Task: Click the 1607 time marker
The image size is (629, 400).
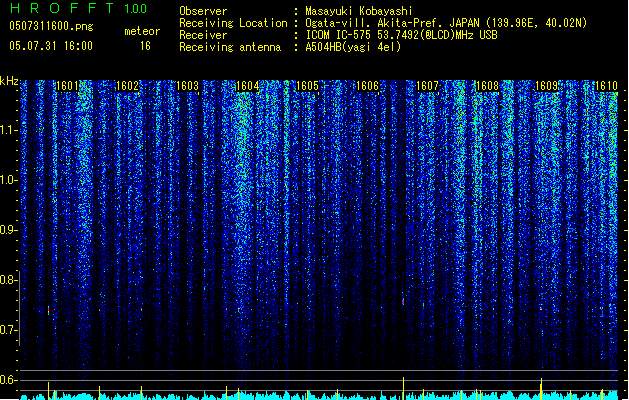Action: point(428,86)
